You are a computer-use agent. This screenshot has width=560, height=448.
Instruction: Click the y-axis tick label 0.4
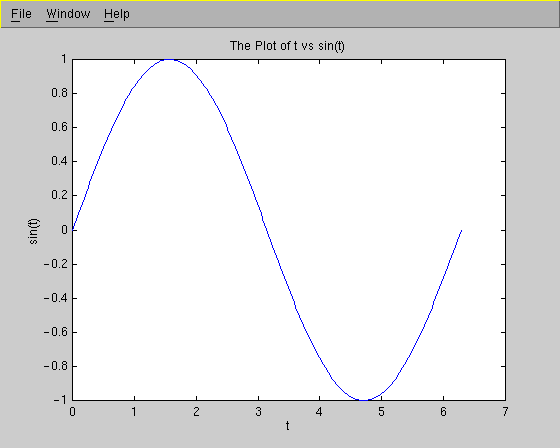59,161
